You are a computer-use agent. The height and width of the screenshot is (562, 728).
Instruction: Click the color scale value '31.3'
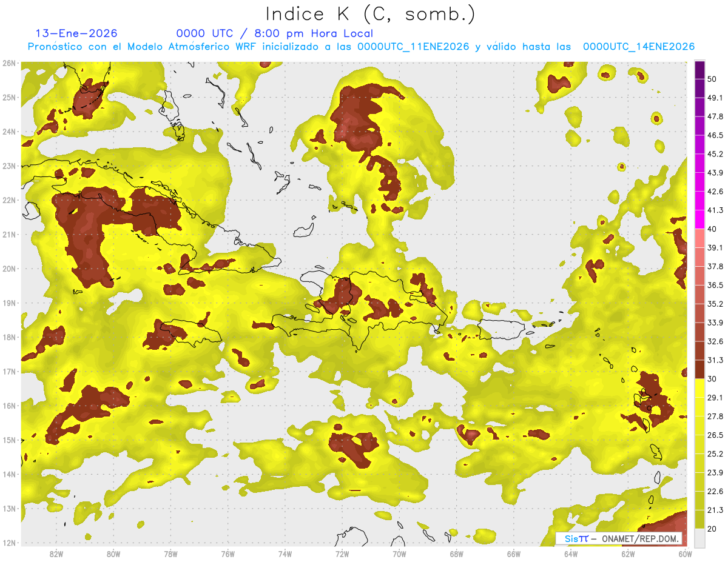tap(715, 360)
